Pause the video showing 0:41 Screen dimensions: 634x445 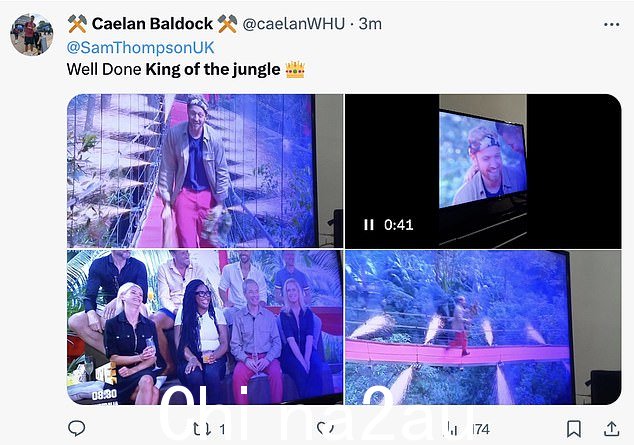tap(368, 225)
